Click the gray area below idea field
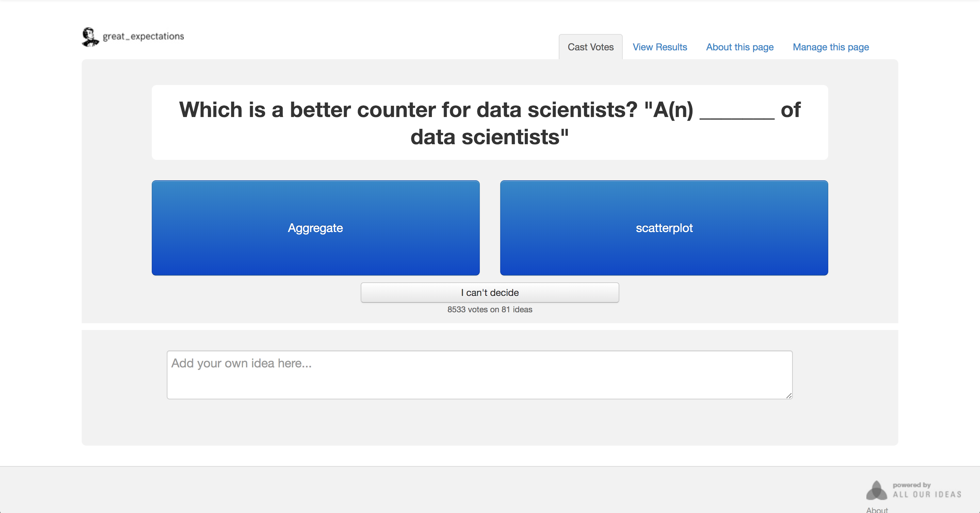The height and width of the screenshot is (513, 980). (x=490, y=422)
